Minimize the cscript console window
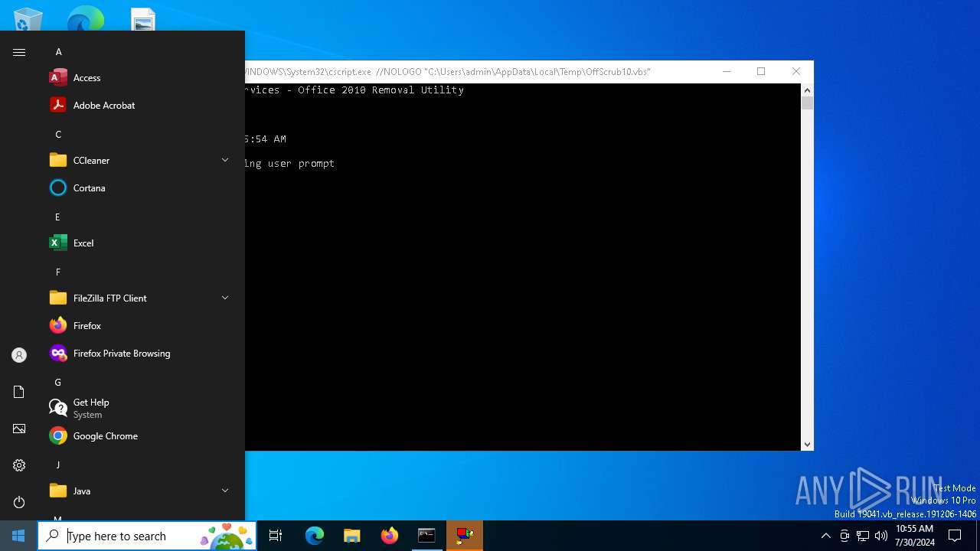 click(727, 71)
